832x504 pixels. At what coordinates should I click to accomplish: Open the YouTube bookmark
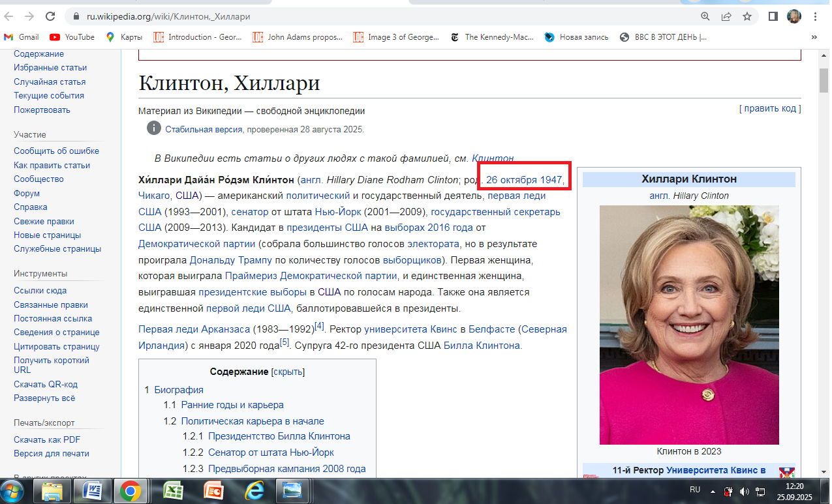click(72, 37)
